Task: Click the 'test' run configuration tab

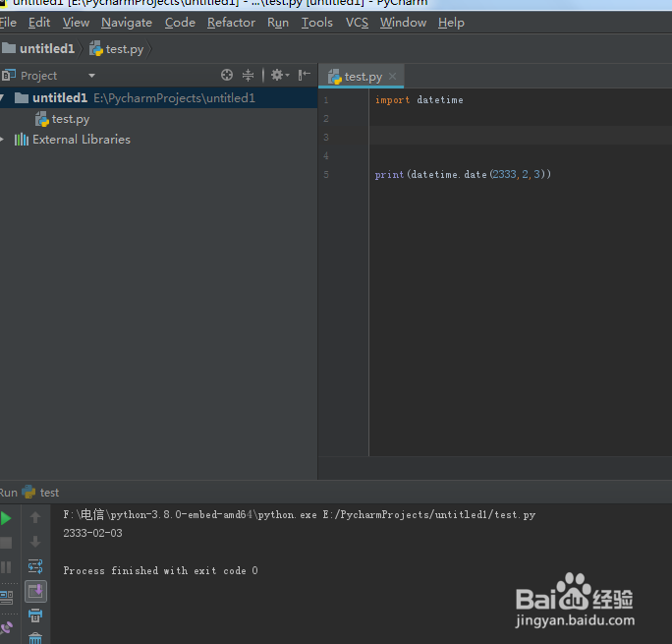Action: coord(49,493)
